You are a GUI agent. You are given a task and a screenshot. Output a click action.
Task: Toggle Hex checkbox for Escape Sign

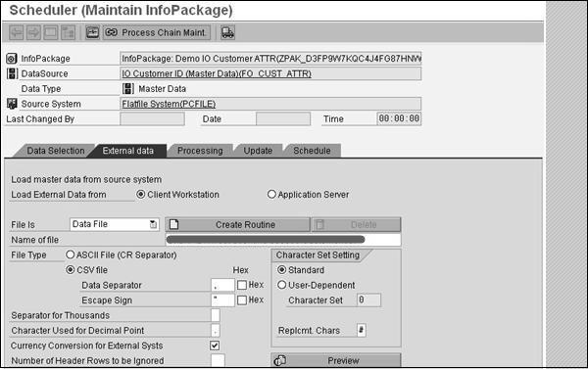(x=242, y=300)
